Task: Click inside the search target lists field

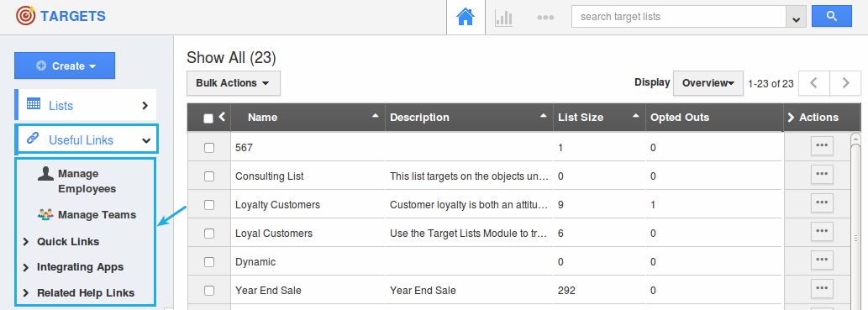Action: coord(679,17)
